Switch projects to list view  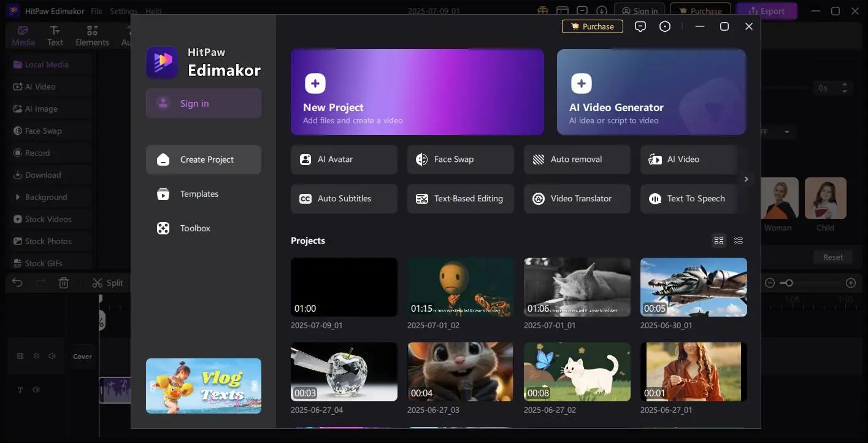[739, 241]
